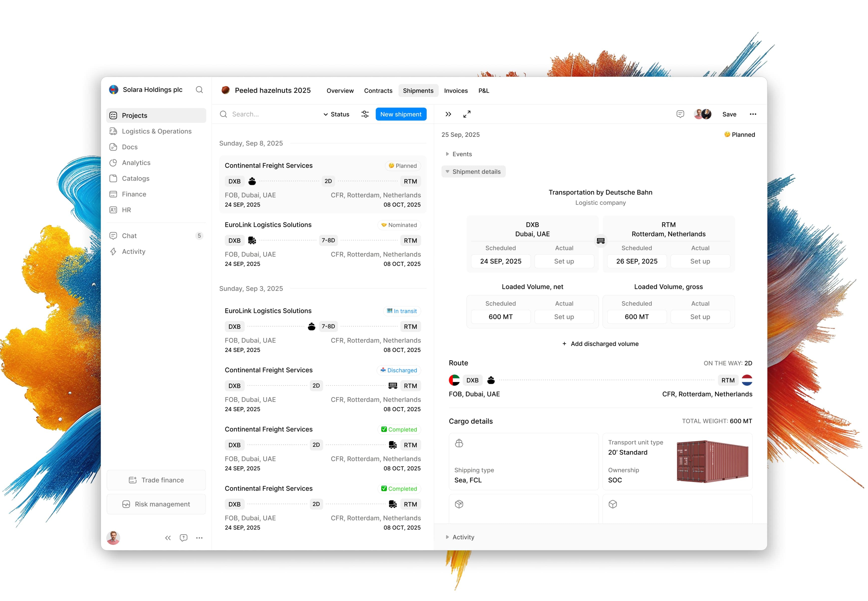868x601 pixels.
Task: Open the Status filter dropdown
Action: (x=336, y=114)
